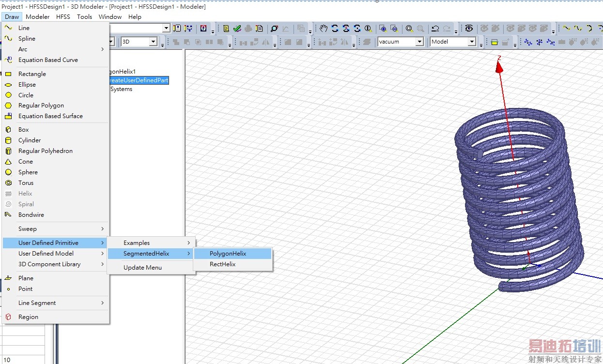Click the yellow notes icon beside Validate
This screenshot has width=603, height=364.
[226, 29]
